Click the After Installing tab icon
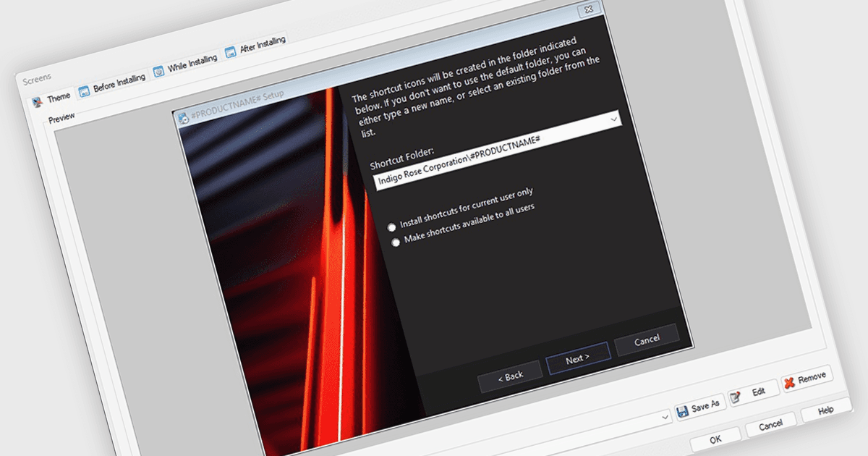The width and height of the screenshot is (868, 456). tap(230, 52)
